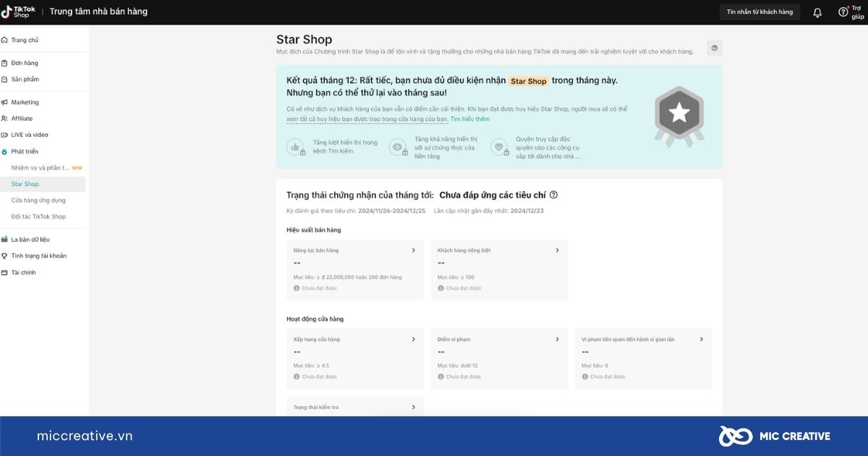Click the eye authenticity display icon
This screenshot has height=456, width=868.
pyautogui.click(x=398, y=147)
